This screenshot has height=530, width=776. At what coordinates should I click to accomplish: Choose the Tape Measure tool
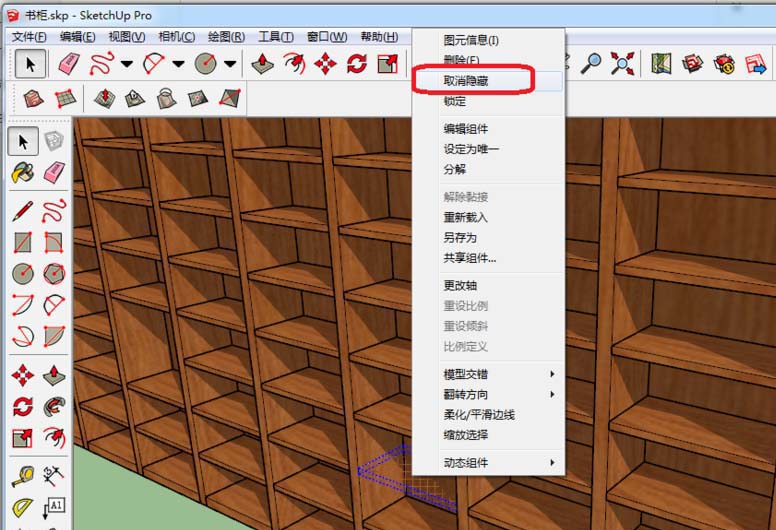[x=23, y=476]
